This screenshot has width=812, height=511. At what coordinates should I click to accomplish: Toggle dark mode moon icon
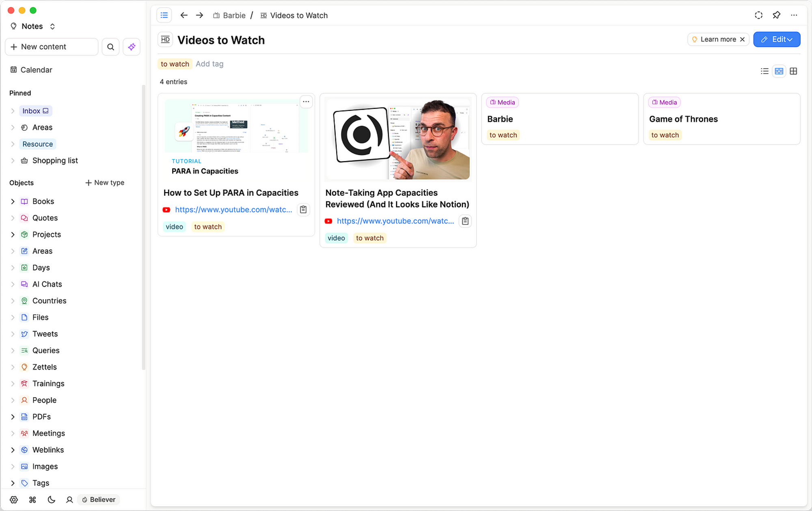51,500
